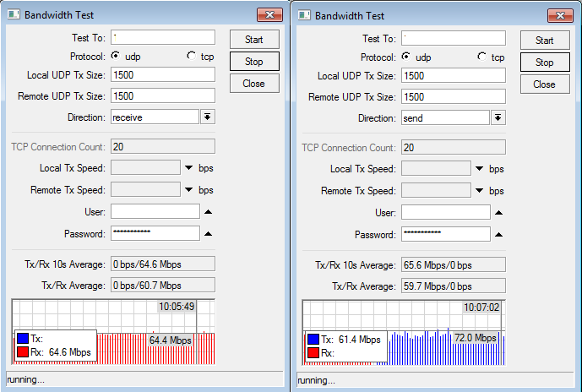Image resolution: width=582 pixels, height=392 pixels.
Task: Click Stop button in left window
Action: click(254, 61)
